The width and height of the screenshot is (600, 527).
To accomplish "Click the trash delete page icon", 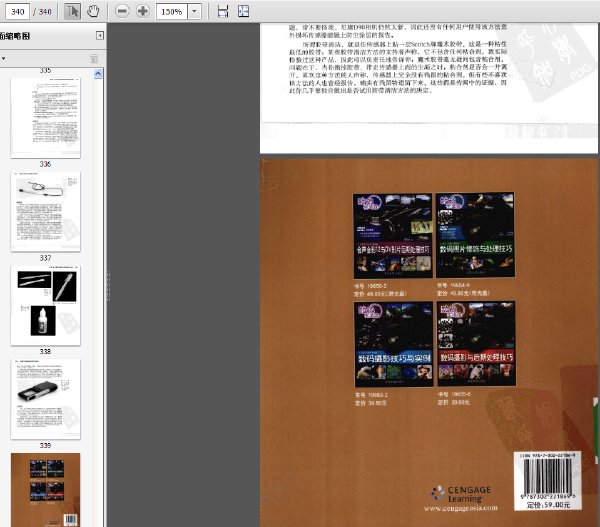I will coord(94,58).
